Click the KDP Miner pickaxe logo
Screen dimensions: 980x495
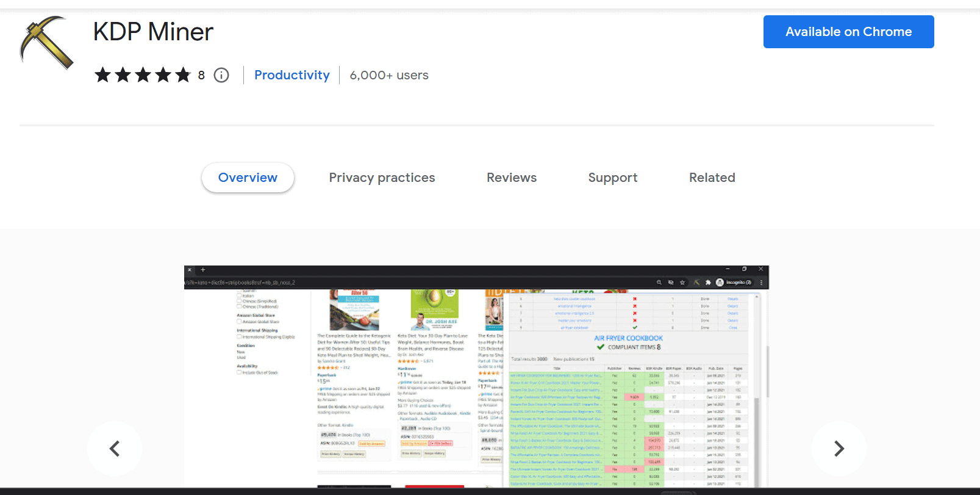click(46, 42)
